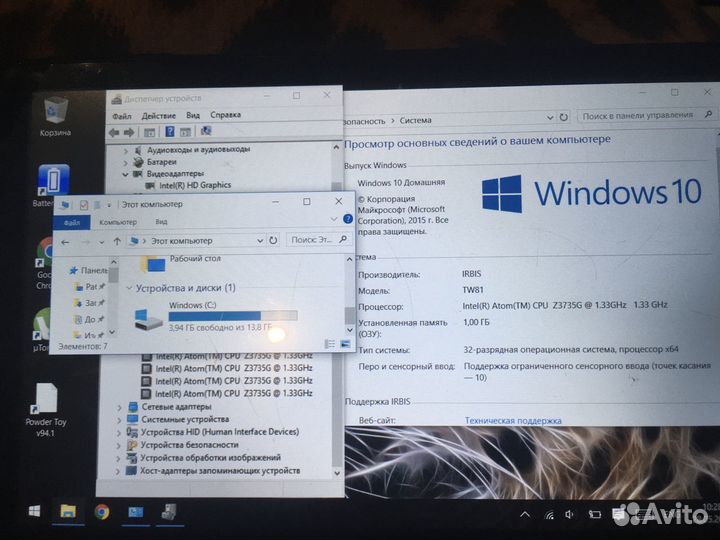Open Справка menu in Device Manager
The width and height of the screenshot is (720, 540).
[225, 115]
